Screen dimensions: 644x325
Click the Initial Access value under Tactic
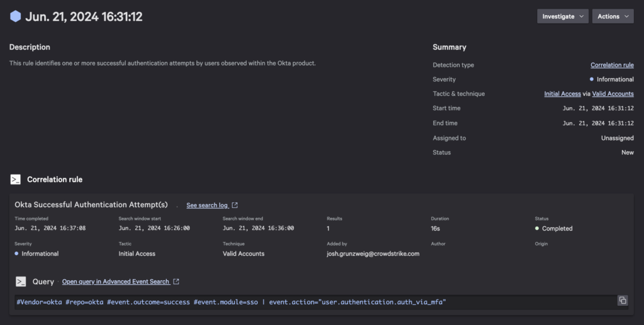point(136,253)
